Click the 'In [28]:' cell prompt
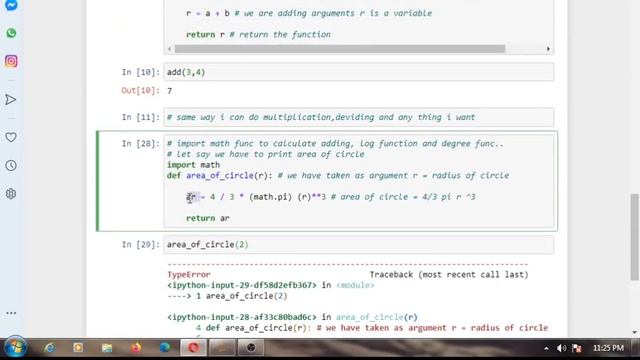 141,144
